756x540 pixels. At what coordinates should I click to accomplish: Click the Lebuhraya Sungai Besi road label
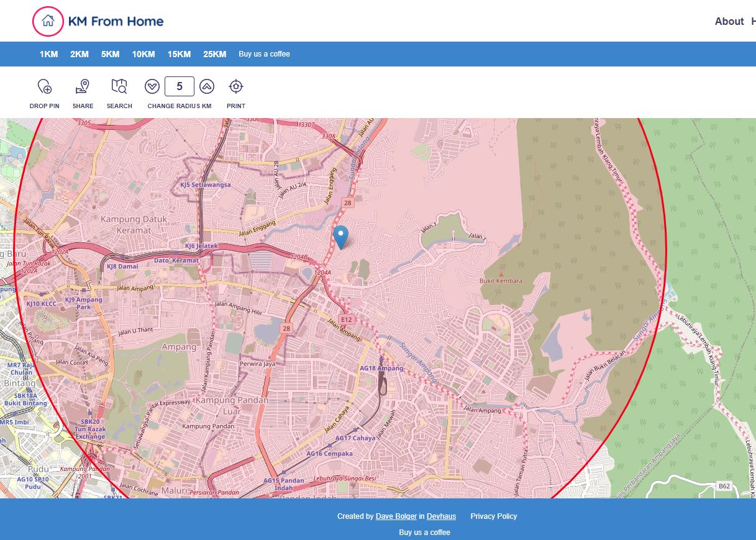345,478
